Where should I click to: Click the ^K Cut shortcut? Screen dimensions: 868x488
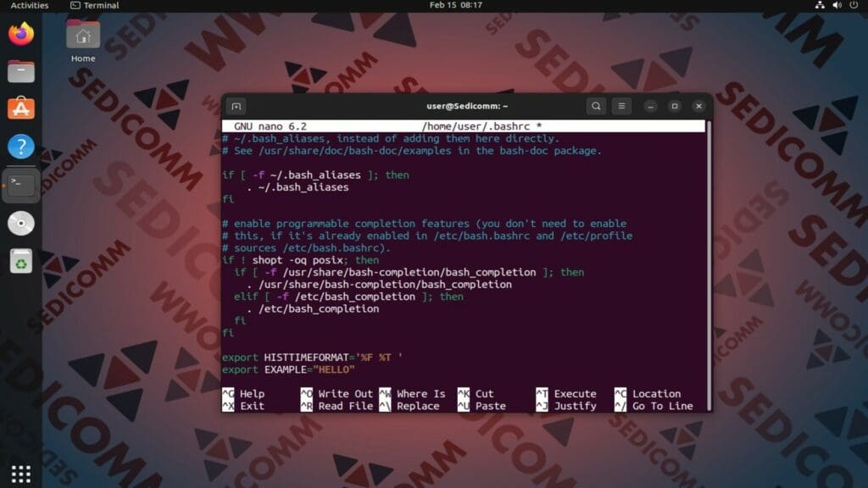[x=476, y=394]
